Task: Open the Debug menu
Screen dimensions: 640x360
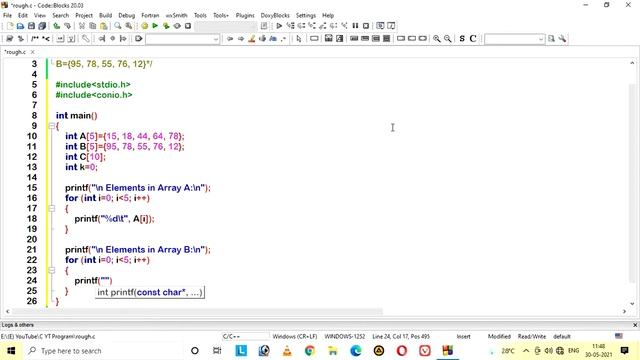Action: coord(127,15)
